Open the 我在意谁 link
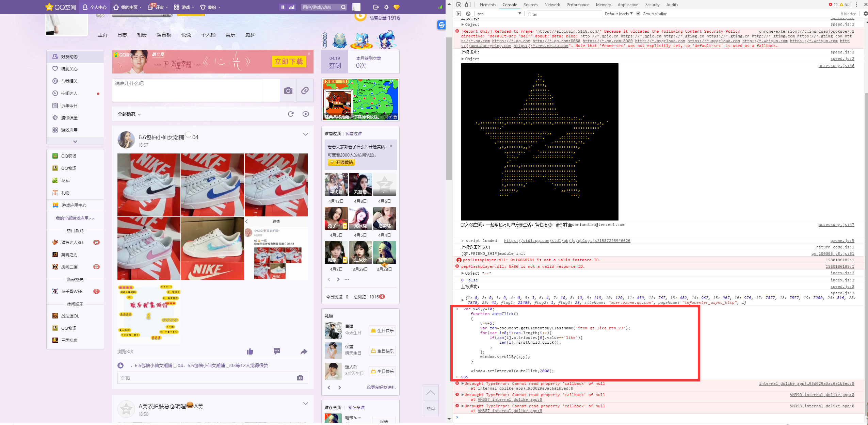This screenshot has height=425, width=868. pos(356,408)
